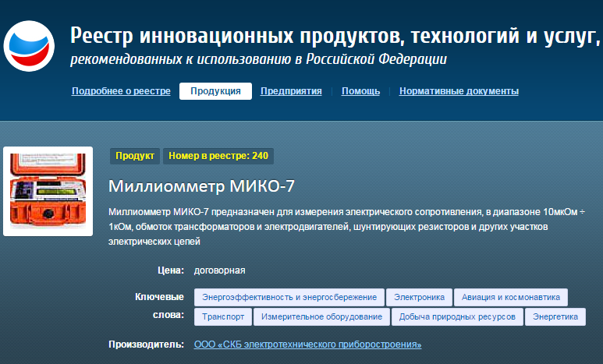The image size is (603, 364).
Task: Open the Подробнее о реестре link
Action: [x=121, y=91]
